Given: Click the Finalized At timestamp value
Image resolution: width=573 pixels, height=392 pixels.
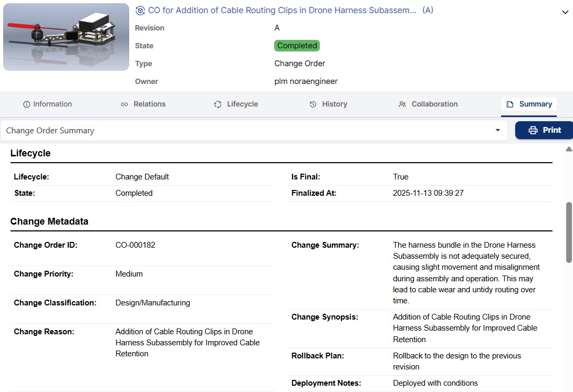Looking at the screenshot, I should (x=428, y=193).
